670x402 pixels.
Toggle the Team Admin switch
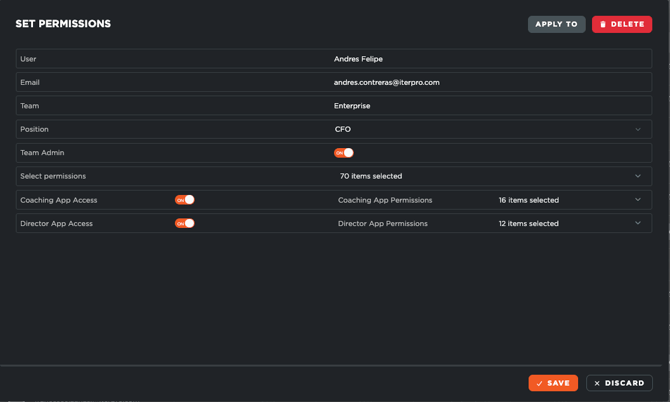pos(344,153)
